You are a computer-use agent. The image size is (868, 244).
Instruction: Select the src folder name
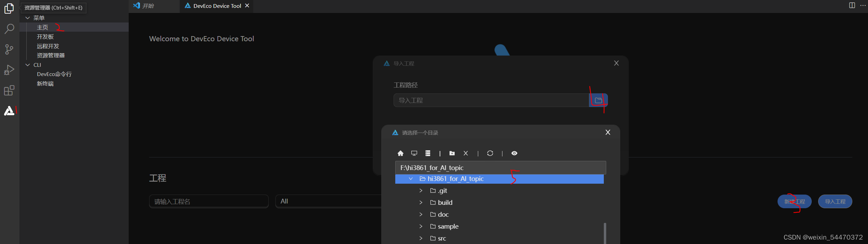[x=442, y=238]
